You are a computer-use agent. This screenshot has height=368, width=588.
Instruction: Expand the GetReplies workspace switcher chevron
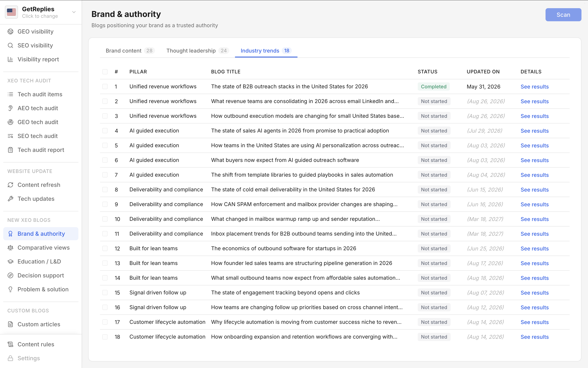(74, 12)
